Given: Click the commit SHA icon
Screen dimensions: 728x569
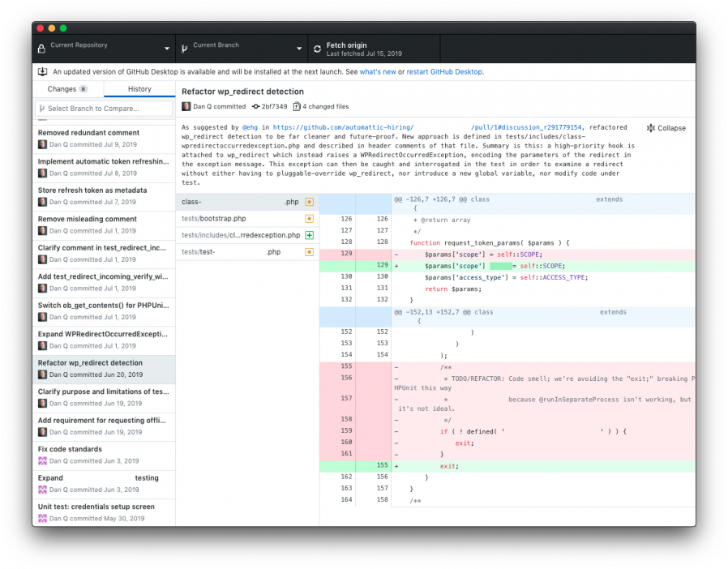Looking at the screenshot, I should (x=256, y=107).
